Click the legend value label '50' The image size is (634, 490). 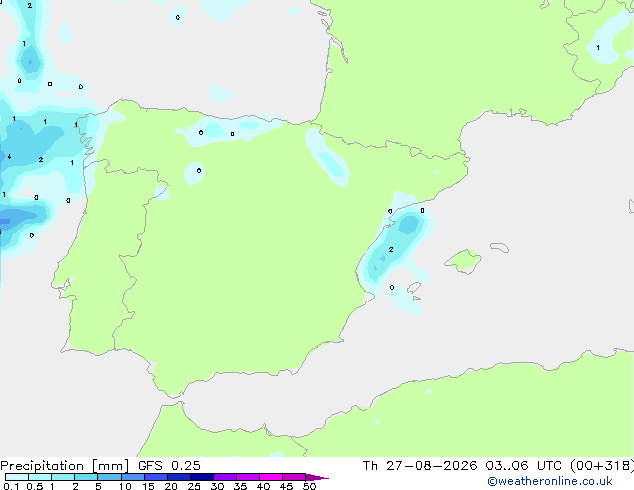[309, 486]
